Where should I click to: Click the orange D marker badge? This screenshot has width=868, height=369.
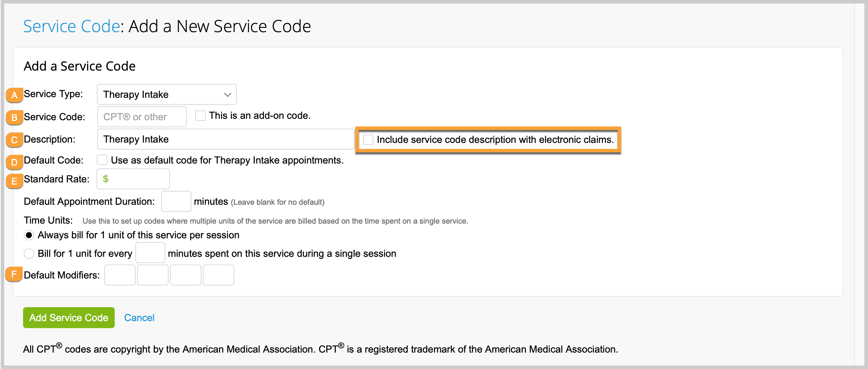click(x=14, y=162)
